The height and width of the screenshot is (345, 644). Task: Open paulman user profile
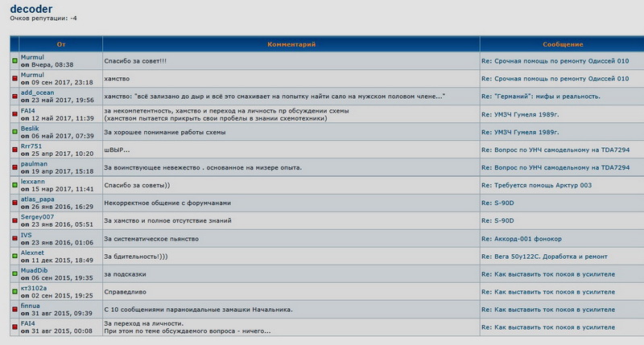[x=34, y=163]
